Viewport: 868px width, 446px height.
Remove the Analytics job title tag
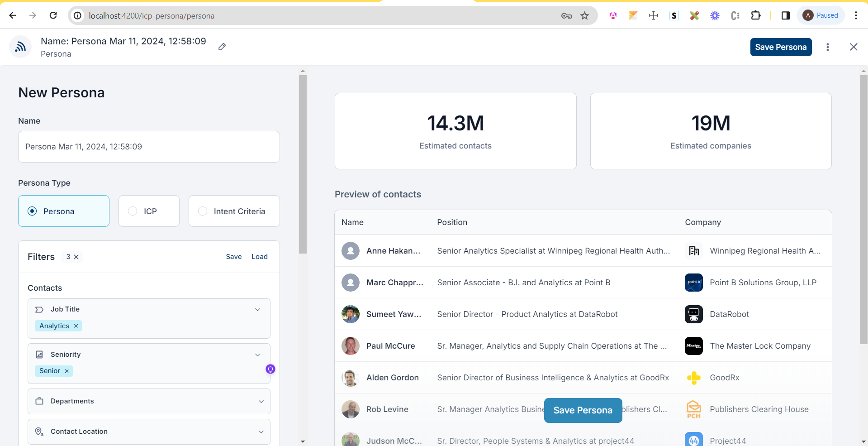(76, 326)
